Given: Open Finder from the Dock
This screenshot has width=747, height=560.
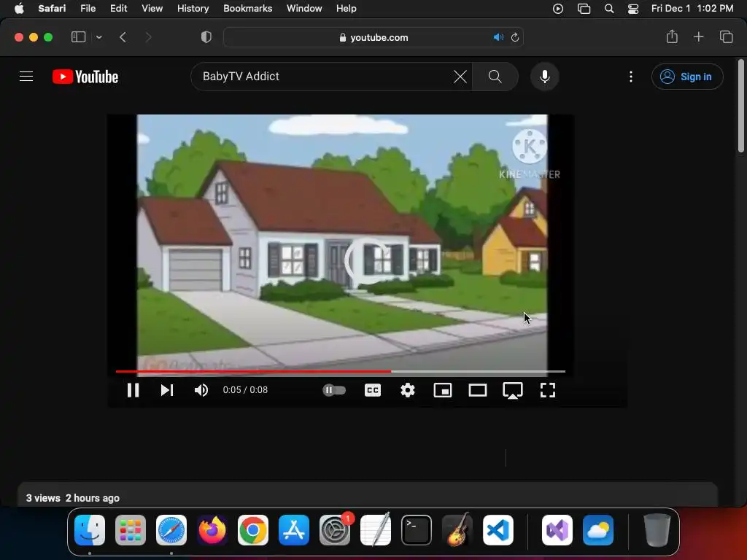Looking at the screenshot, I should coord(90,530).
